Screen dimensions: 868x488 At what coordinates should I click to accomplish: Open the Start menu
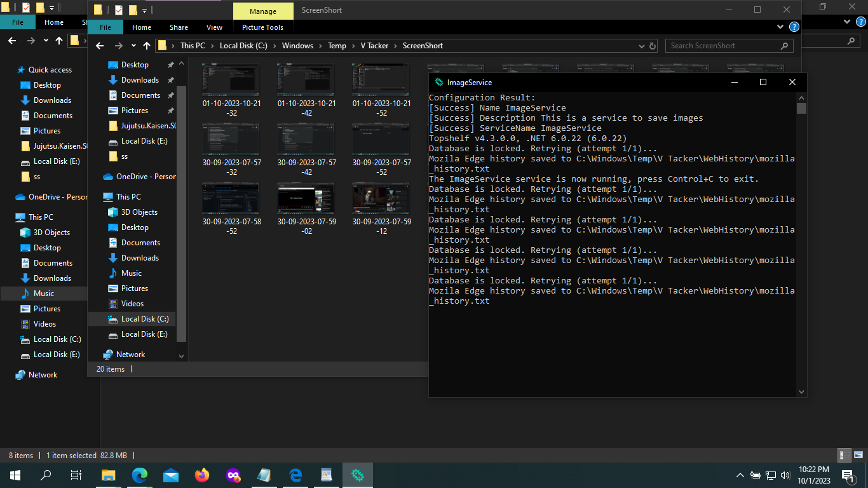pyautogui.click(x=15, y=475)
